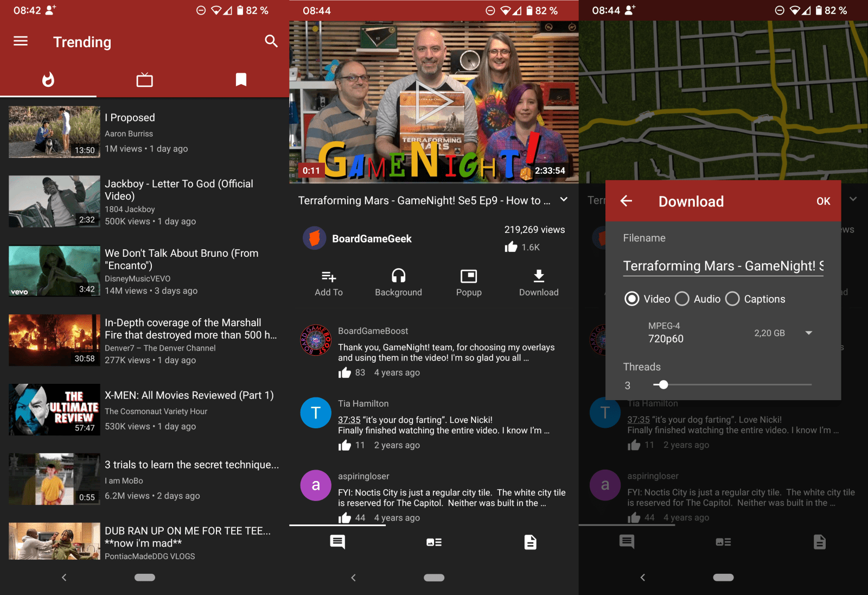Open BoardGameBoost commenter avatar
Image resolution: width=868 pixels, height=595 pixels.
[316, 340]
